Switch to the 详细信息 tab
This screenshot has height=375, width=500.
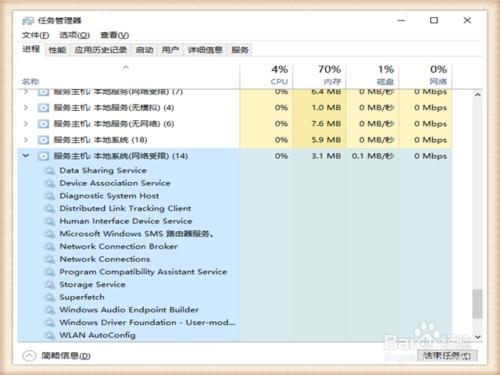tap(205, 50)
